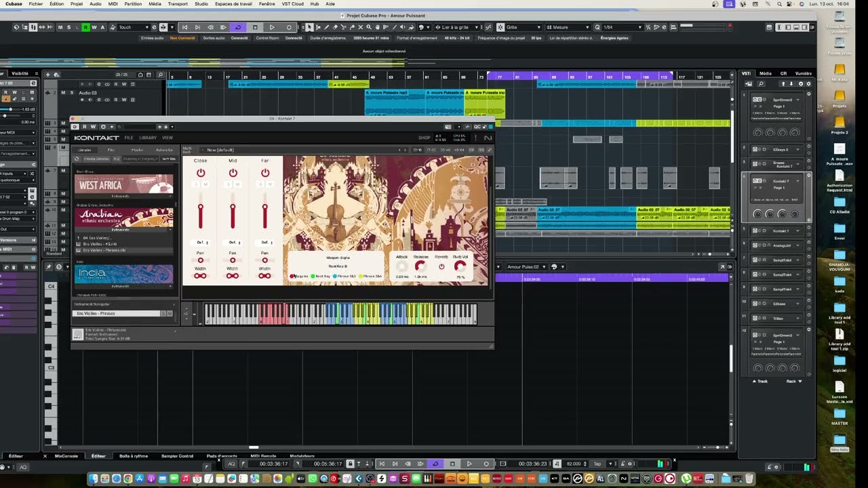Expand Instruments dropdown under Arabian Ethnic Orchestra
This screenshot has width=868, height=488.
tap(123, 230)
